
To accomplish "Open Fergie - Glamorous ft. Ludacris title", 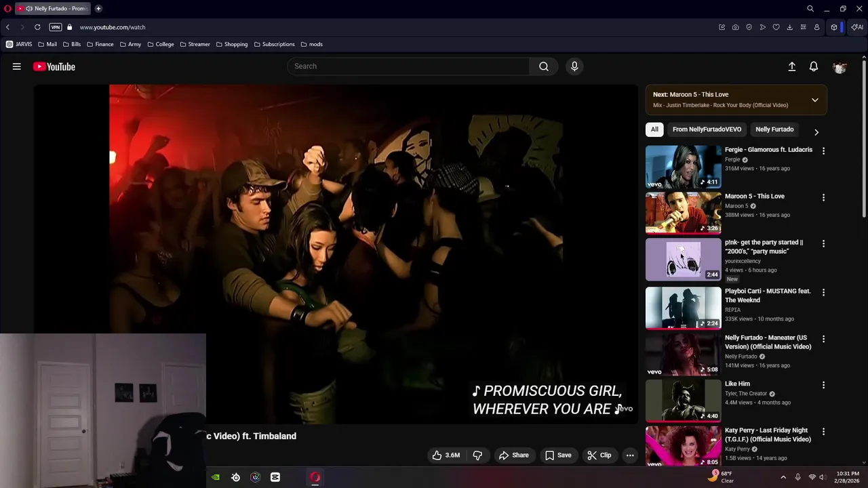I will tap(768, 150).
